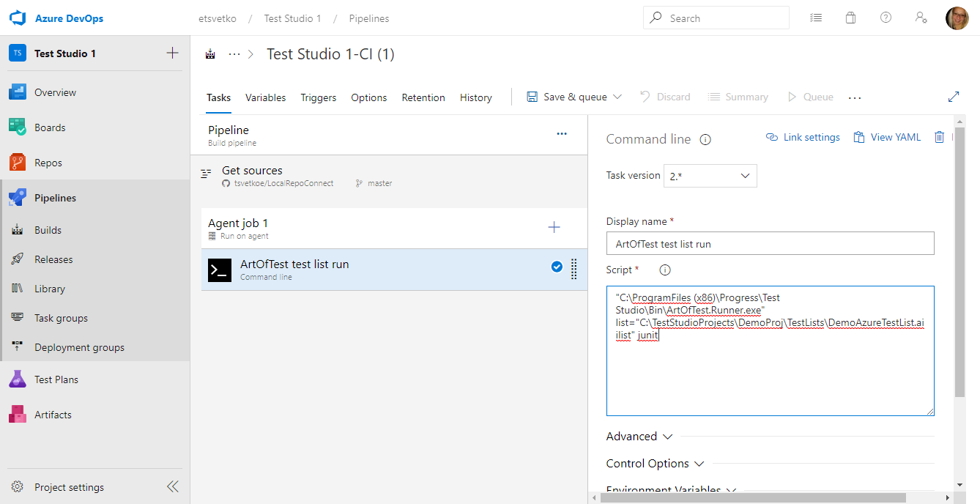The width and height of the screenshot is (980, 504).
Task: Click the View YAML link
Action: point(887,137)
